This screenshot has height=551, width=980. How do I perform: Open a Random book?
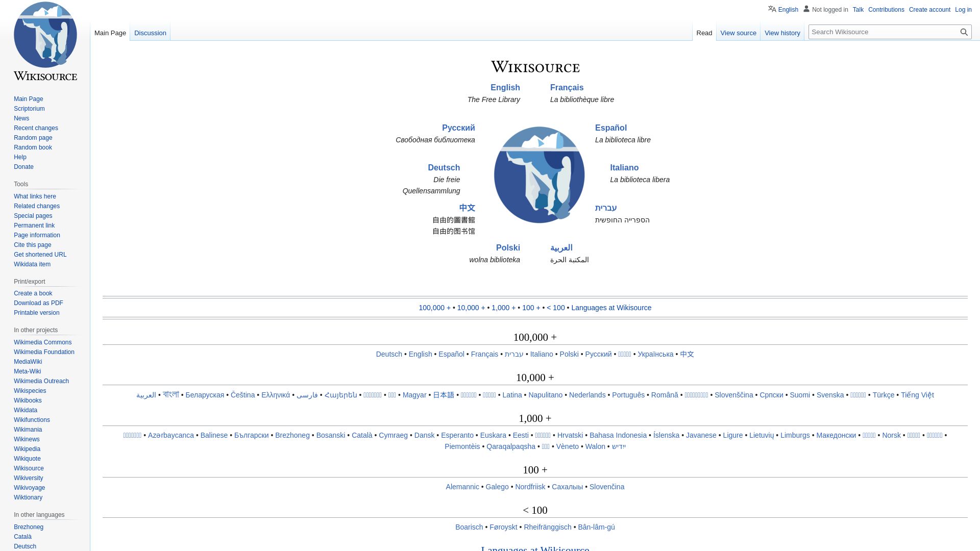pos(33,147)
